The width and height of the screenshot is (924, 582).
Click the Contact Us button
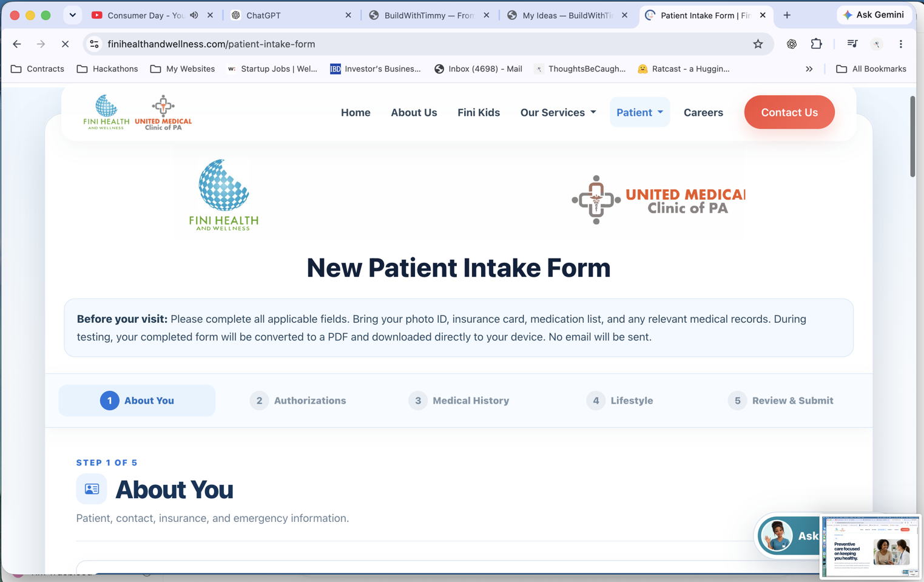click(x=789, y=112)
